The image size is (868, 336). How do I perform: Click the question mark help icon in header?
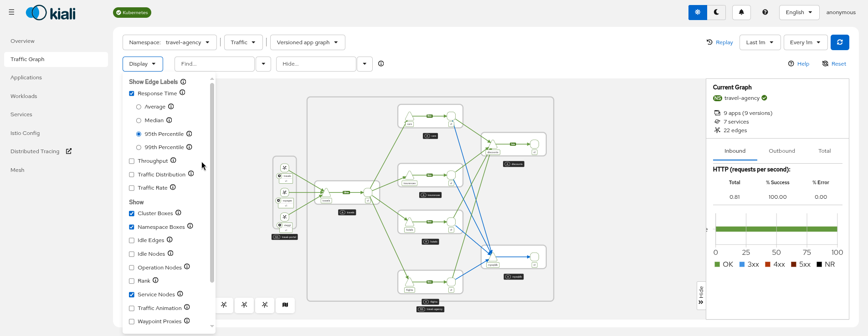click(765, 12)
